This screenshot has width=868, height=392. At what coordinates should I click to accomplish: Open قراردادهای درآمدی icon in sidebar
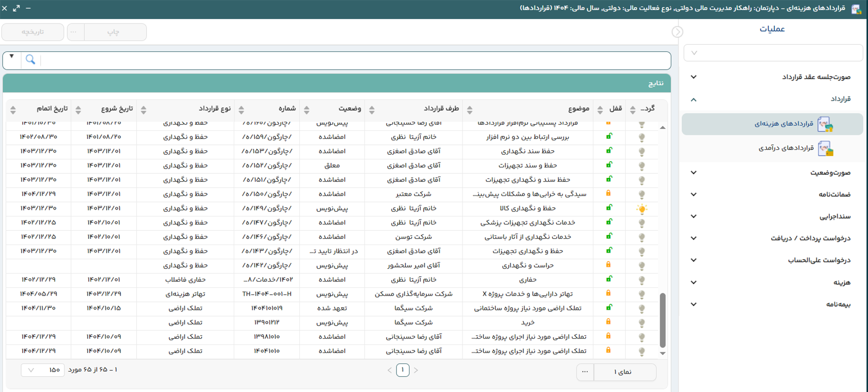point(825,148)
